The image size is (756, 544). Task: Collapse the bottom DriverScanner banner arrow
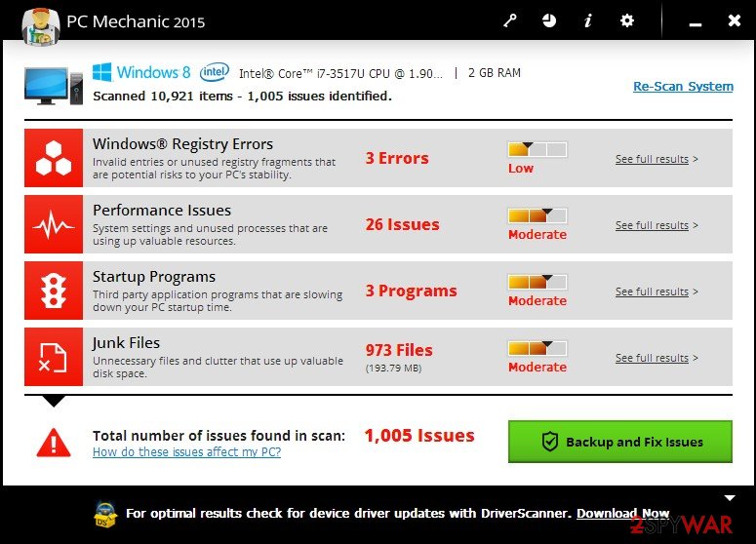(x=730, y=498)
